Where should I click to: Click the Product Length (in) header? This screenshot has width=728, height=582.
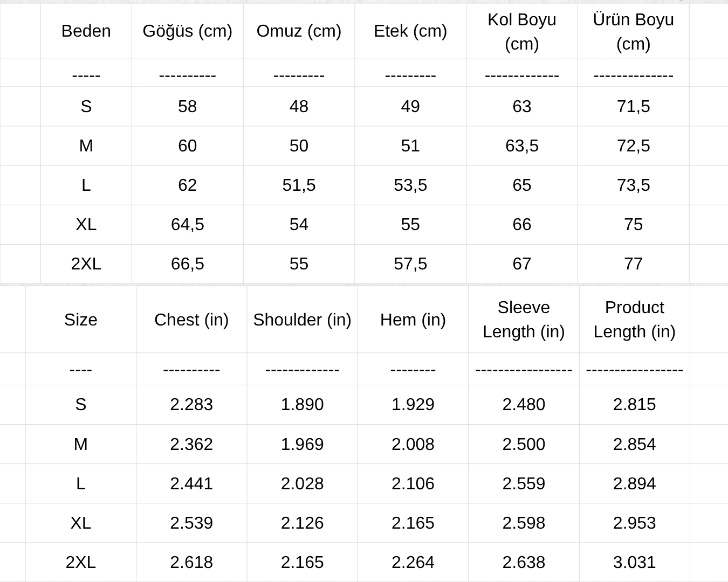[x=634, y=320]
